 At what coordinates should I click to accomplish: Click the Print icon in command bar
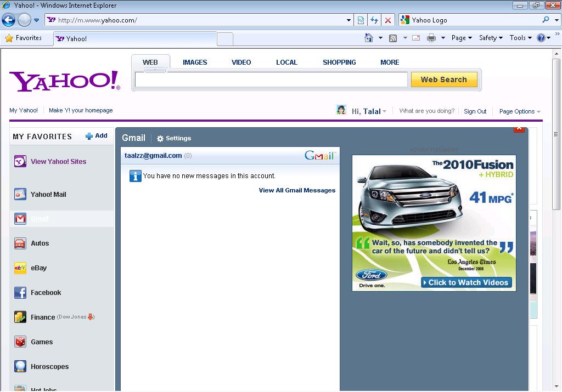(431, 38)
